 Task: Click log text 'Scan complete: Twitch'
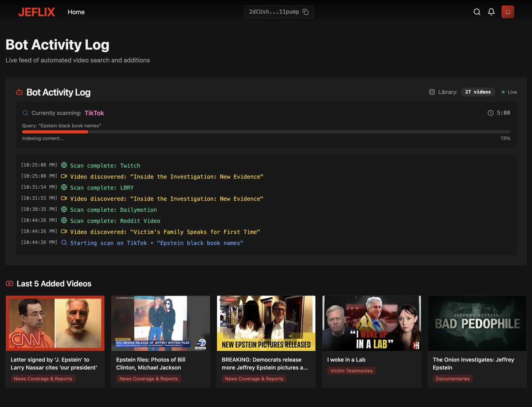point(105,166)
